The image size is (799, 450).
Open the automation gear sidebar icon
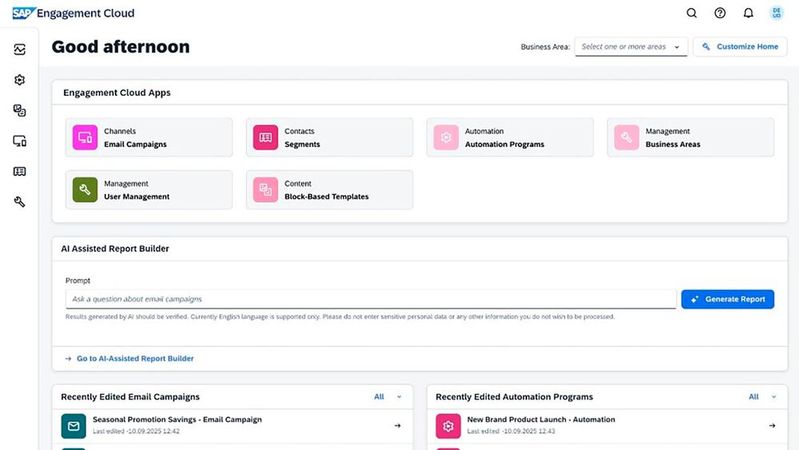coord(19,80)
